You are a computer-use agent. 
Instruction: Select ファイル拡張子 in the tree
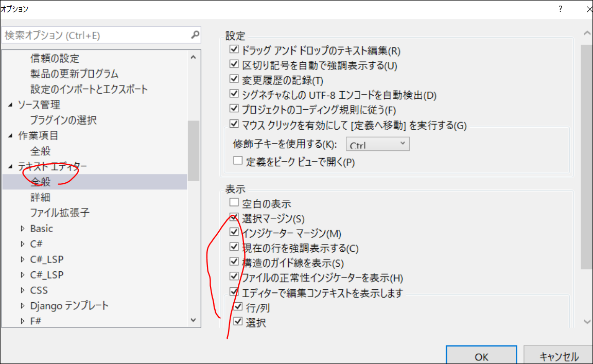point(60,213)
